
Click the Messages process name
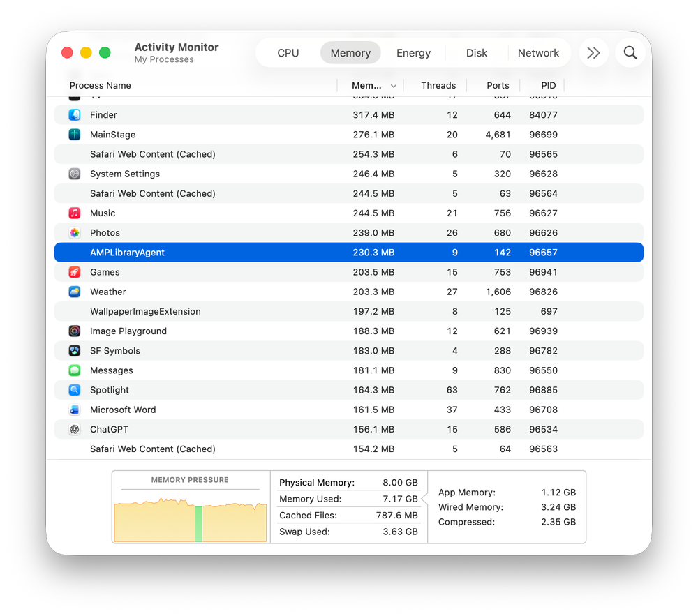111,370
